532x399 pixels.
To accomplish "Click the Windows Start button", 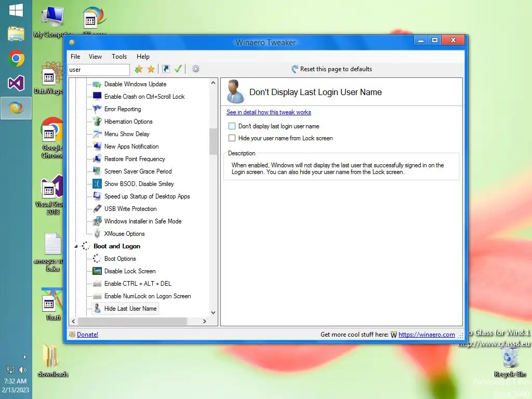I will [16, 10].
